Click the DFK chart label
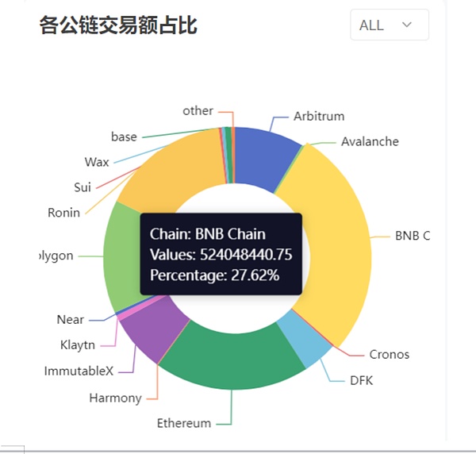The height and width of the screenshot is (454, 476). (361, 380)
